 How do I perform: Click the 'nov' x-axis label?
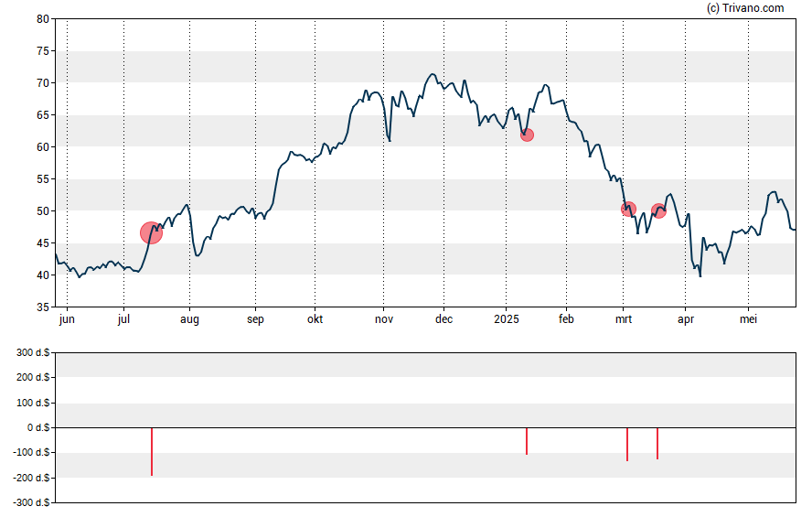click(x=384, y=319)
